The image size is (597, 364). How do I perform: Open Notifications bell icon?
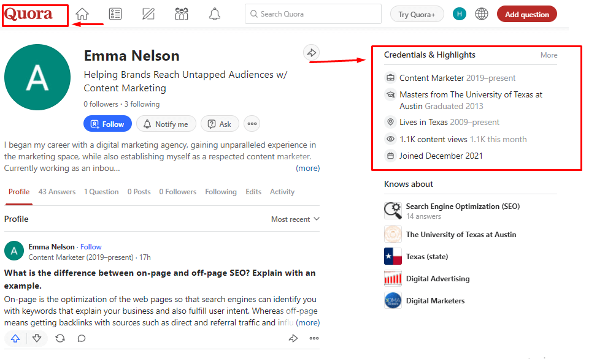point(215,14)
